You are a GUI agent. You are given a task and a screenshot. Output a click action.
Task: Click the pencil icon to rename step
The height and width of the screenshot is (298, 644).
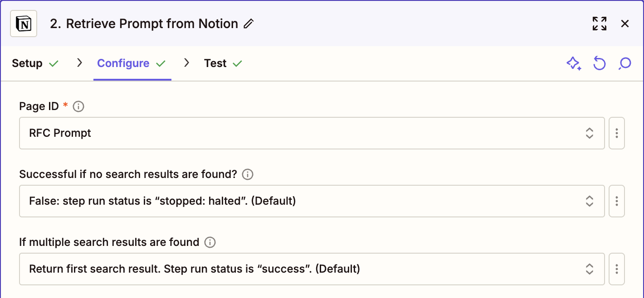[x=249, y=24]
